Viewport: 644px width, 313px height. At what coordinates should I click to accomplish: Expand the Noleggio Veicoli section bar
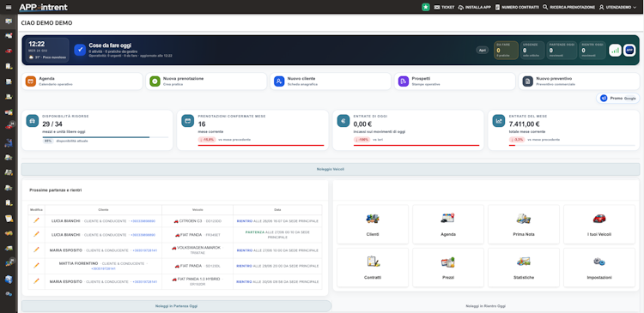click(331, 170)
